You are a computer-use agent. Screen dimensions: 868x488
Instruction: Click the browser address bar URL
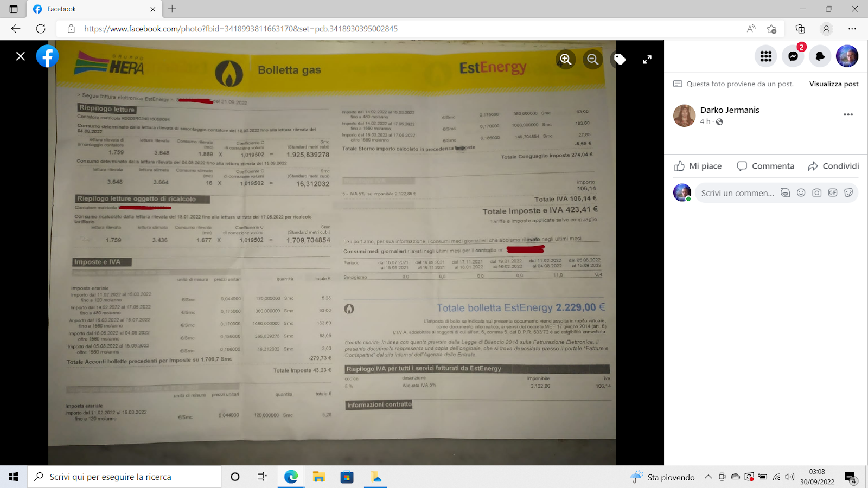pyautogui.click(x=241, y=29)
